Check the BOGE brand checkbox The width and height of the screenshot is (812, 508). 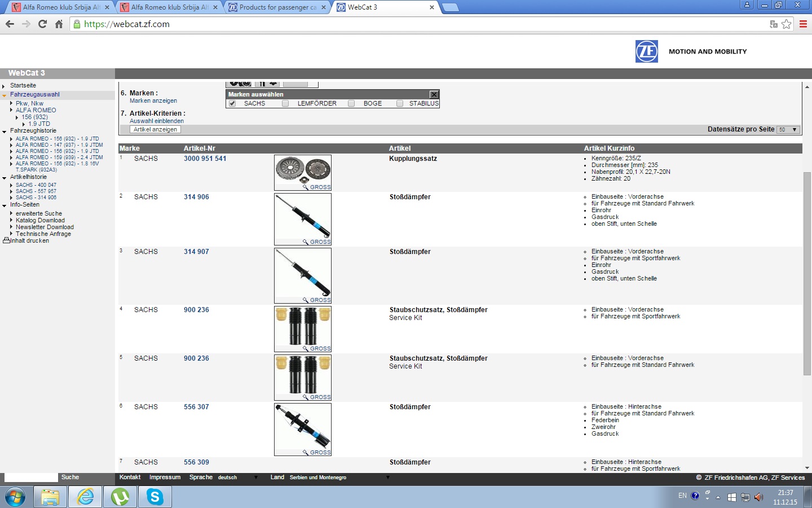pos(351,104)
